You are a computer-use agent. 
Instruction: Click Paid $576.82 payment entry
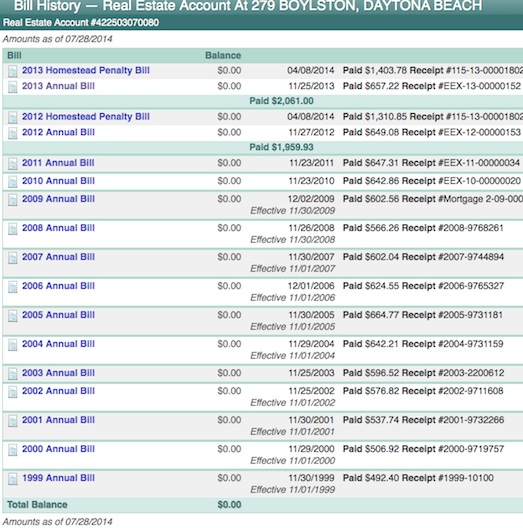(x=423, y=391)
